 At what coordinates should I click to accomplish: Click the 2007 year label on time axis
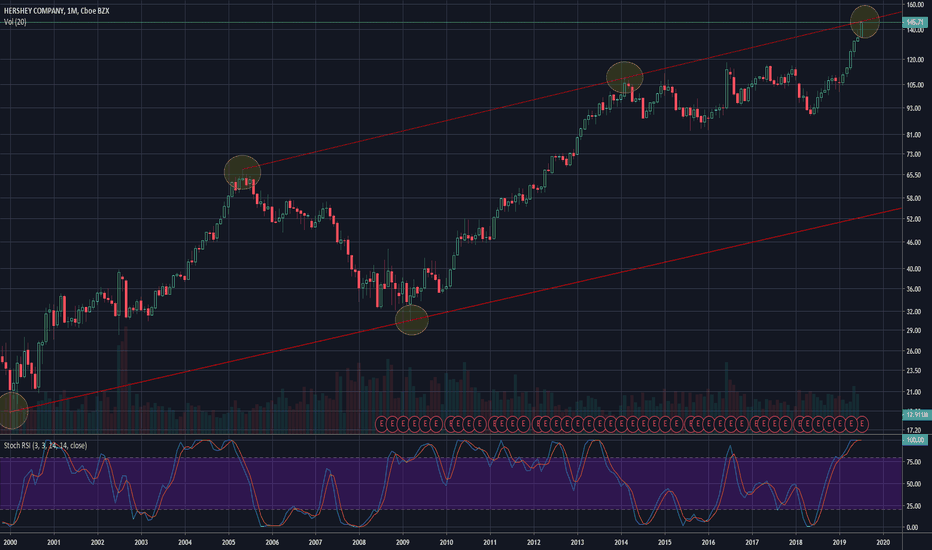pyautogui.click(x=316, y=542)
